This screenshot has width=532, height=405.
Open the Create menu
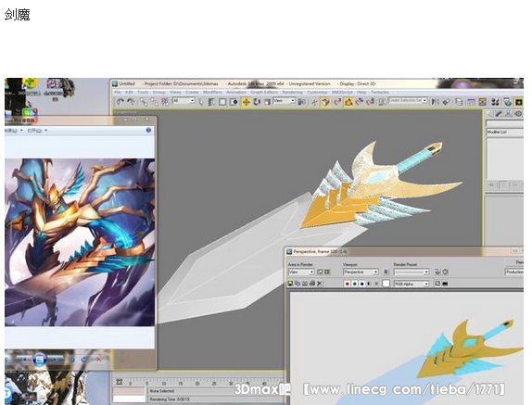point(192,92)
